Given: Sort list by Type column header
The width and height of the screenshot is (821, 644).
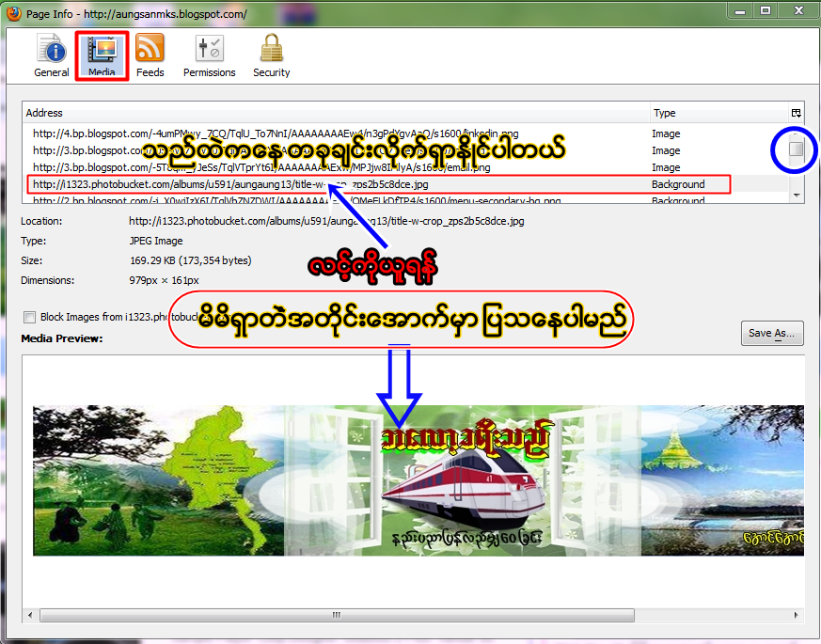Looking at the screenshot, I should click(x=718, y=113).
